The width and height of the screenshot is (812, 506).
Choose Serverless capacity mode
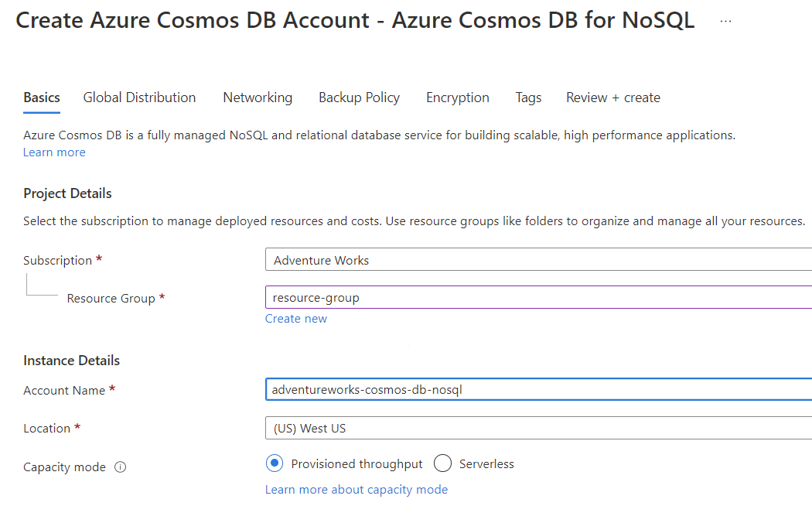[x=443, y=463]
